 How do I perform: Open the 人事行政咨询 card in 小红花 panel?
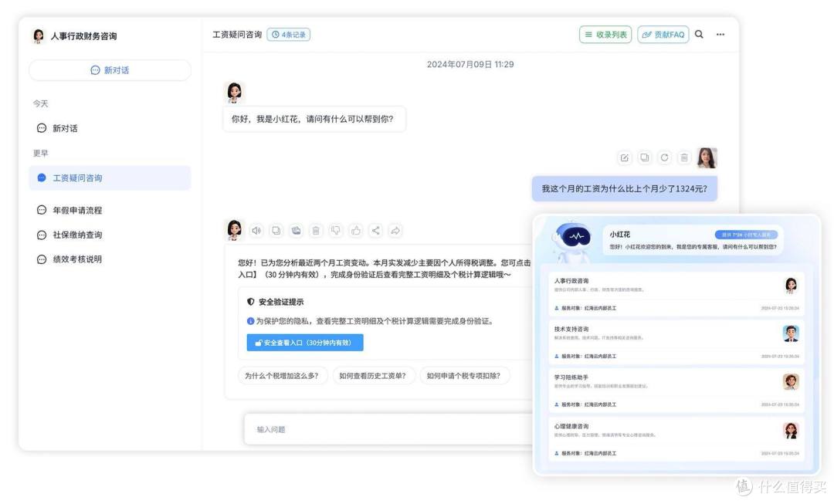pyautogui.click(x=676, y=293)
